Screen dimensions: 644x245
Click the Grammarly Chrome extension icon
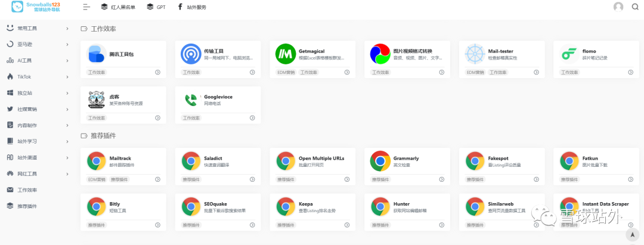[x=380, y=161]
